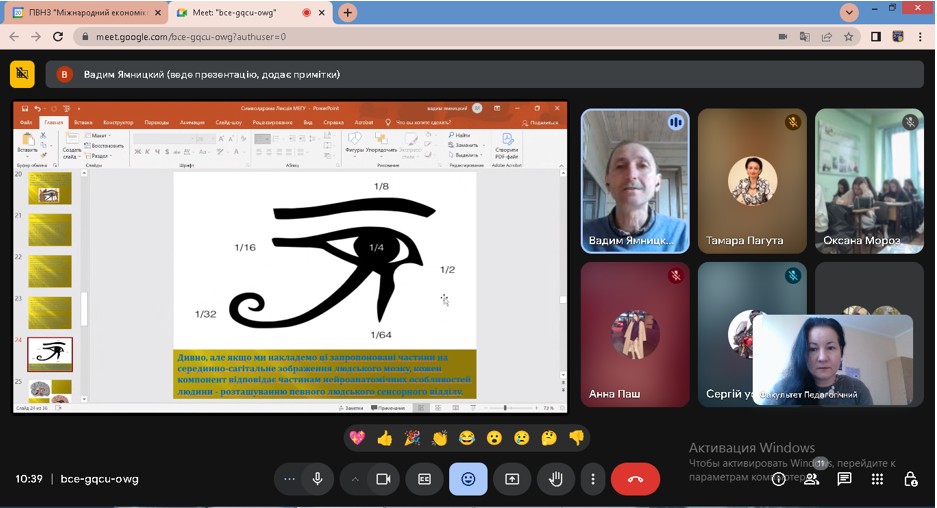Click the meeting code bce-gqcu-owg text
This screenshot has height=508, width=937.
(99, 479)
